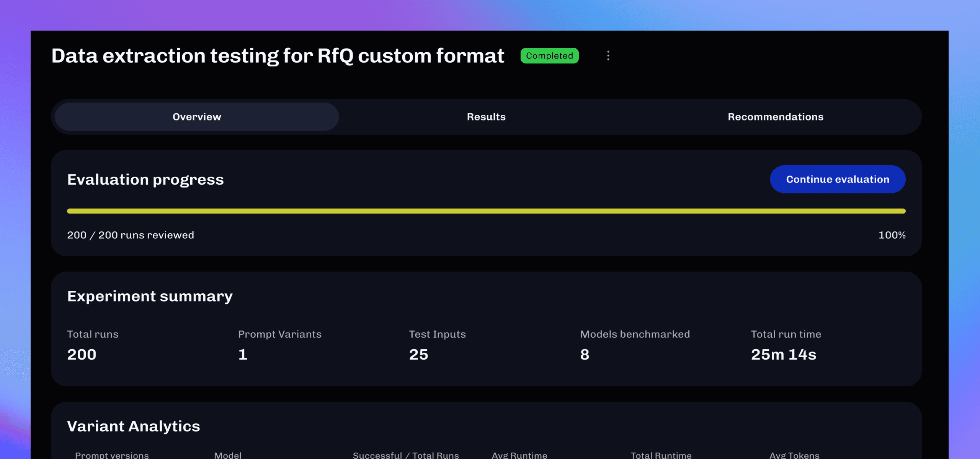Go to the Recommendations tab

[x=776, y=117]
